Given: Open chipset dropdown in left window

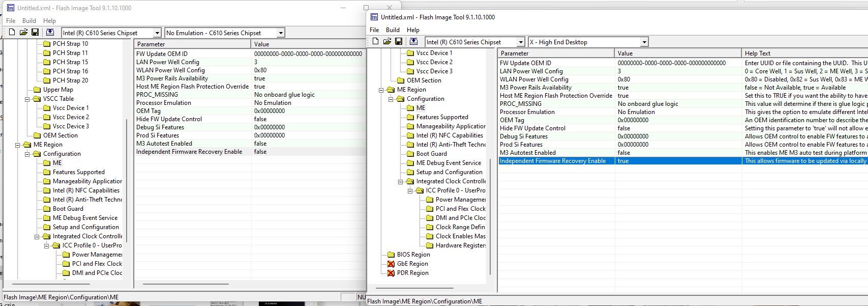Looking at the screenshot, I should (157, 33).
